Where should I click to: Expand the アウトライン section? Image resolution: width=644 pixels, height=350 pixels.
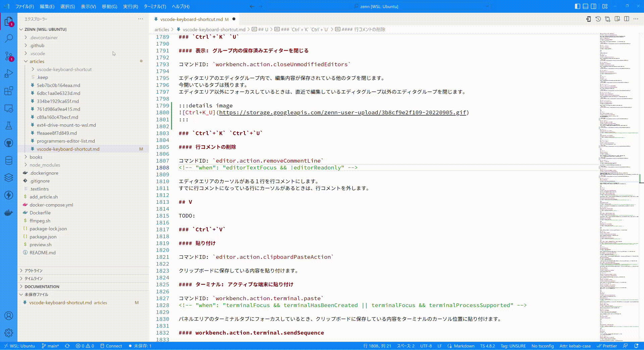[x=83, y=271]
